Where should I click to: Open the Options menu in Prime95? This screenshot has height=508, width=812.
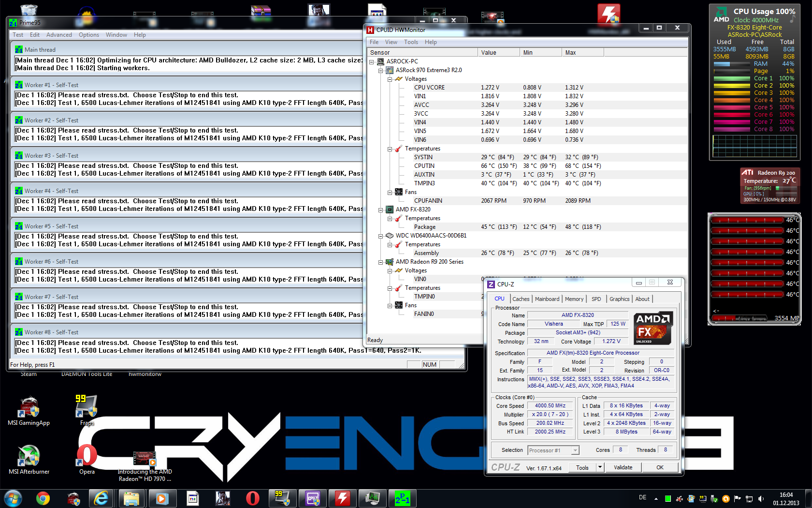(89, 35)
